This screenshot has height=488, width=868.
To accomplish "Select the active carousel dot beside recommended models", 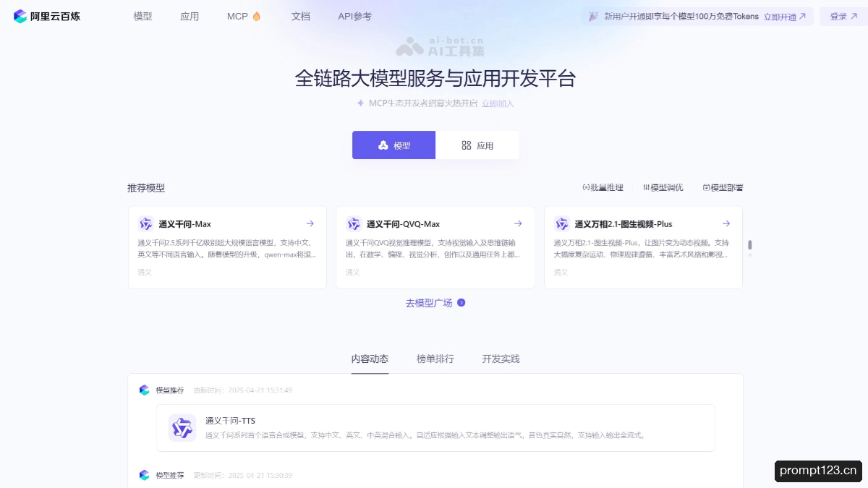I will pos(750,245).
